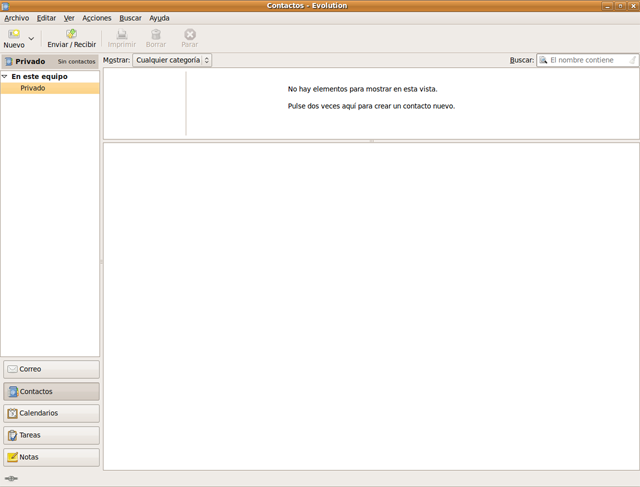Image resolution: width=640 pixels, height=487 pixels.
Task: Collapse the En este equipo tree
Action: pos(5,76)
